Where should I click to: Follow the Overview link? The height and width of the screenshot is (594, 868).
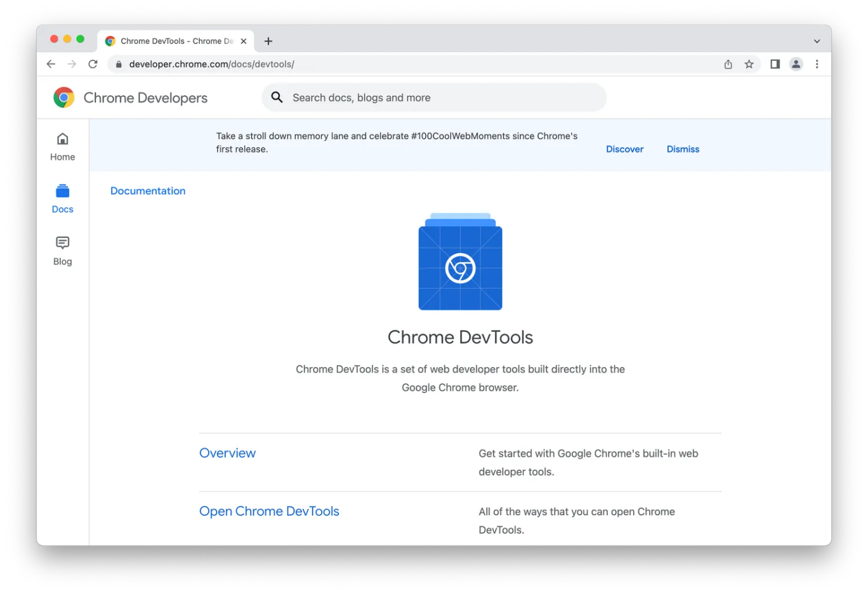pyautogui.click(x=227, y=453)
